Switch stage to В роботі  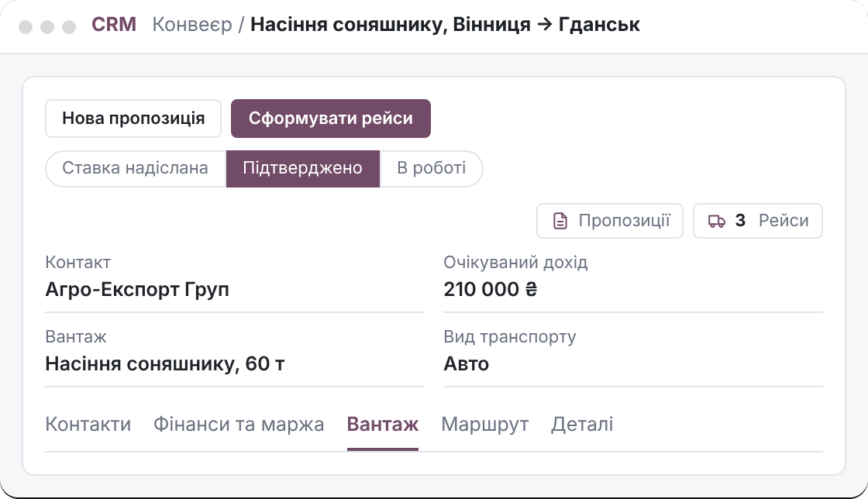click(x=431, y=168)
